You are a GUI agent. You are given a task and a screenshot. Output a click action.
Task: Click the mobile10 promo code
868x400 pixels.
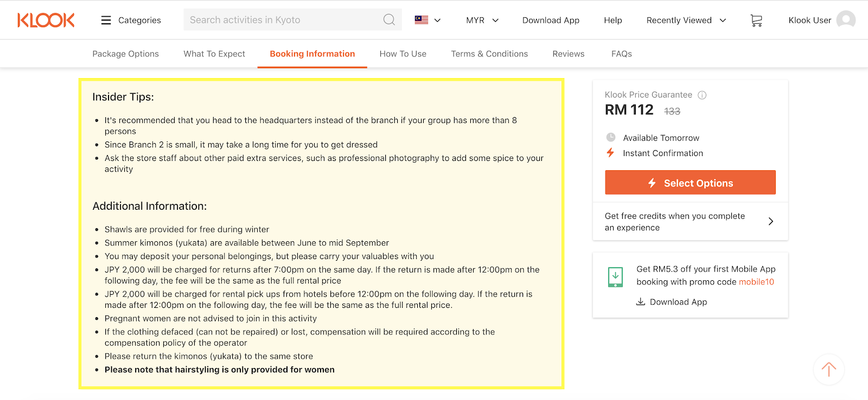tap(756, 282)
